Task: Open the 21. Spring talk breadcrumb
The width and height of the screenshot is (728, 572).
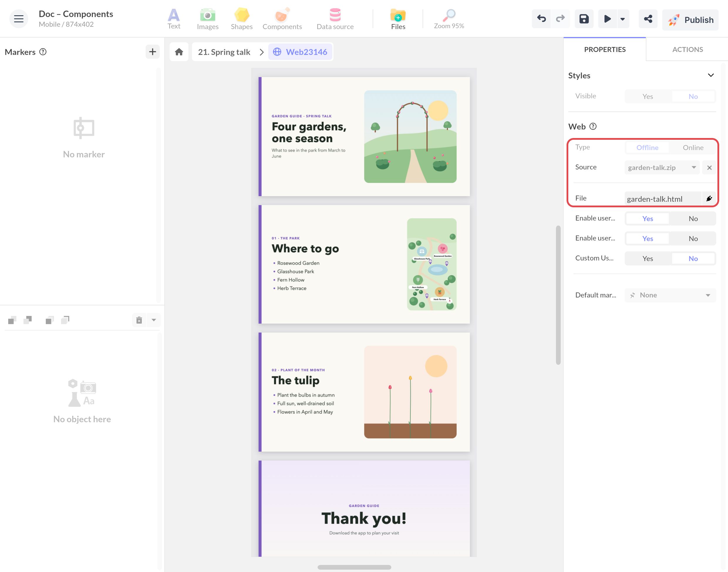Action: pyautogui.click(x=224, y=52)
